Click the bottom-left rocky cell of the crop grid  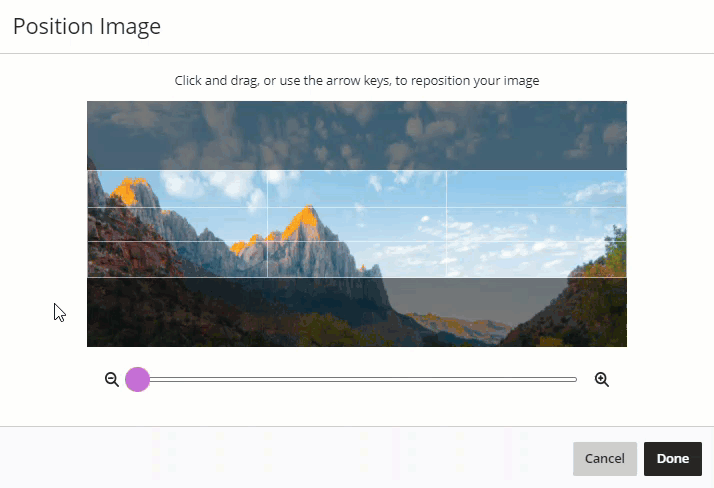click(x=178, y=259)
